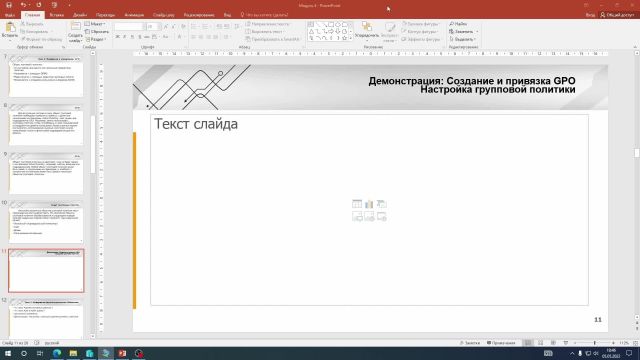
Task: Open the notification center in the taskbar
Action: (629, 353)
